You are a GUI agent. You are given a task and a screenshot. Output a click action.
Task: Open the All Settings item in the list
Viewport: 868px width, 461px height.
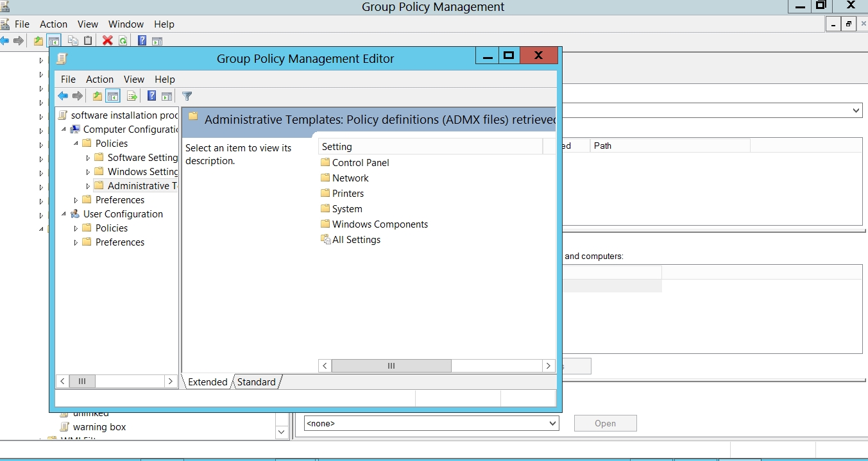[356, 240]
